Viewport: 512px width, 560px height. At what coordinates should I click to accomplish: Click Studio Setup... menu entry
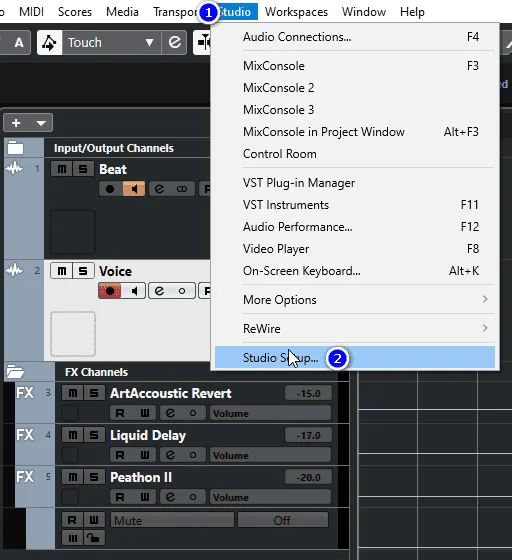coord(355,358)
